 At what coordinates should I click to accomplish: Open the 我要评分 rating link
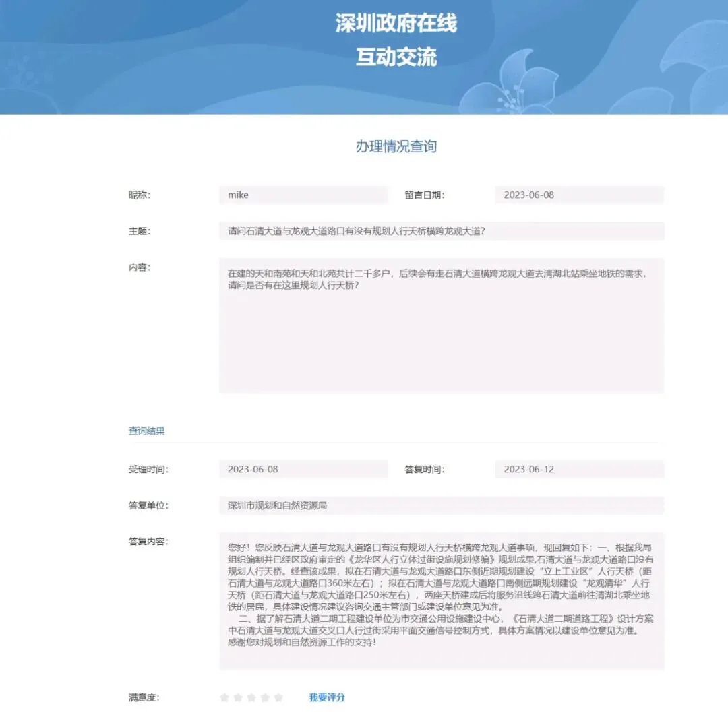coord(327,697)
